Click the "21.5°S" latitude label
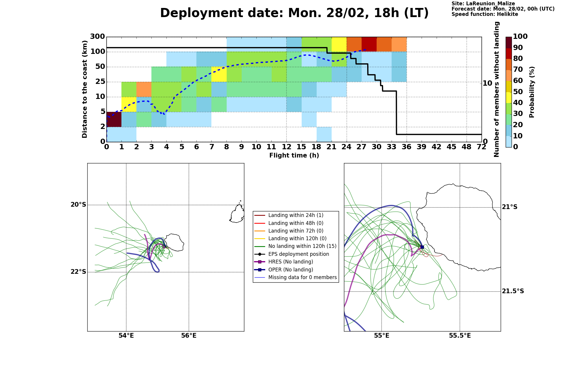The height and width of the screenshot is (368, 588). pyautogui.click(x=513, y=291)
